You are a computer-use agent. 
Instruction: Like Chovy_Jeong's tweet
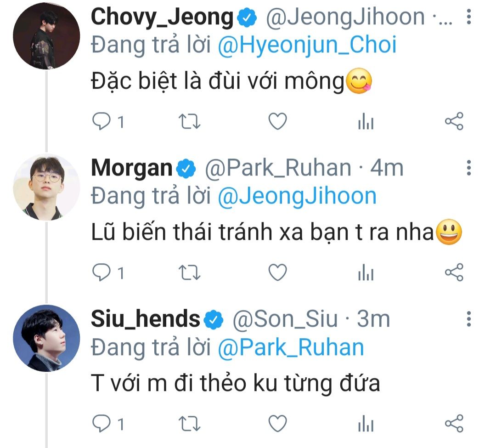277,122
